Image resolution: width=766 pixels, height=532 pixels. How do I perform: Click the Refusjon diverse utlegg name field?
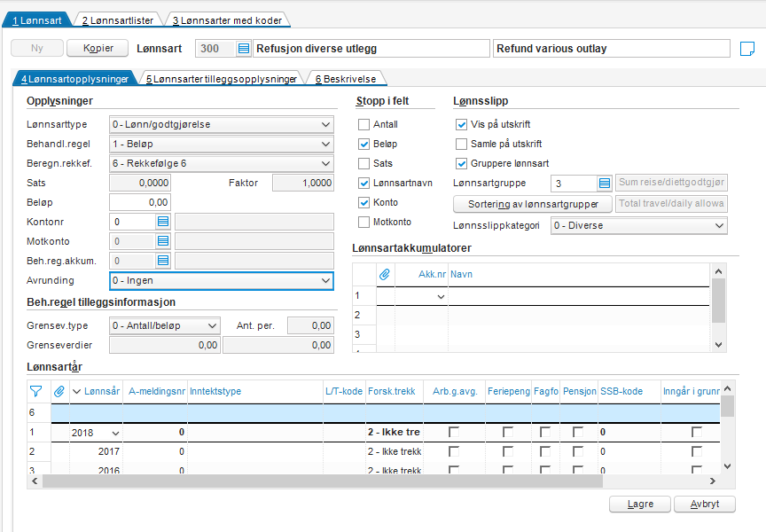point(371,49)
